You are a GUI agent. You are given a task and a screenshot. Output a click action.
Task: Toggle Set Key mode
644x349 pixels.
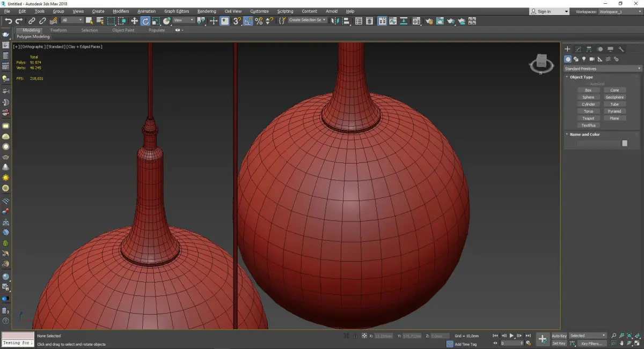coord(559,343)
